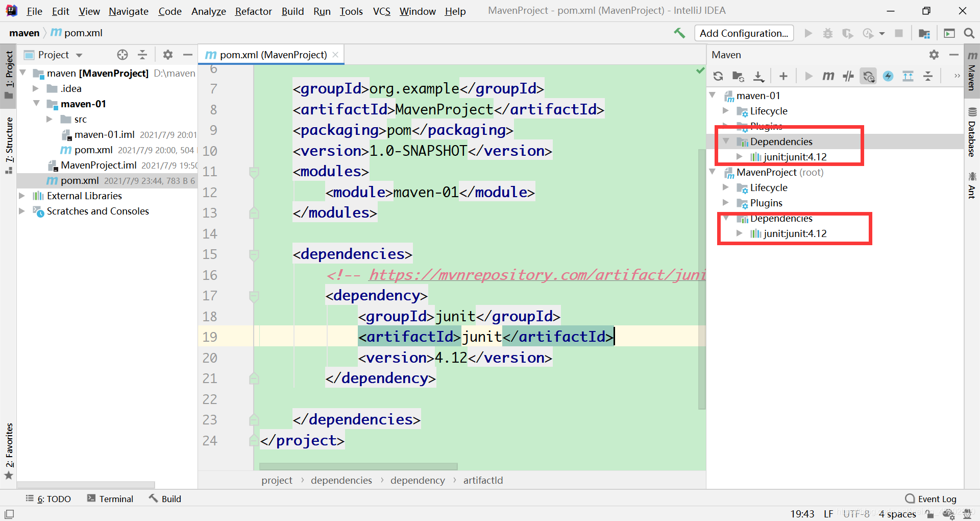Show more Maven toolbar actions chevron
The image size is (980, 521).
pos(957,76)
